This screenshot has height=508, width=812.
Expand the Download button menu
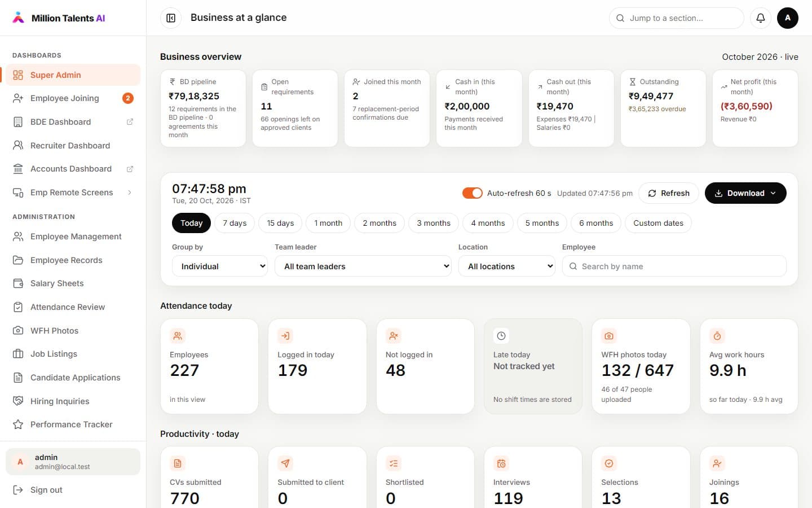pyautogui.click(x=745, y=193)
